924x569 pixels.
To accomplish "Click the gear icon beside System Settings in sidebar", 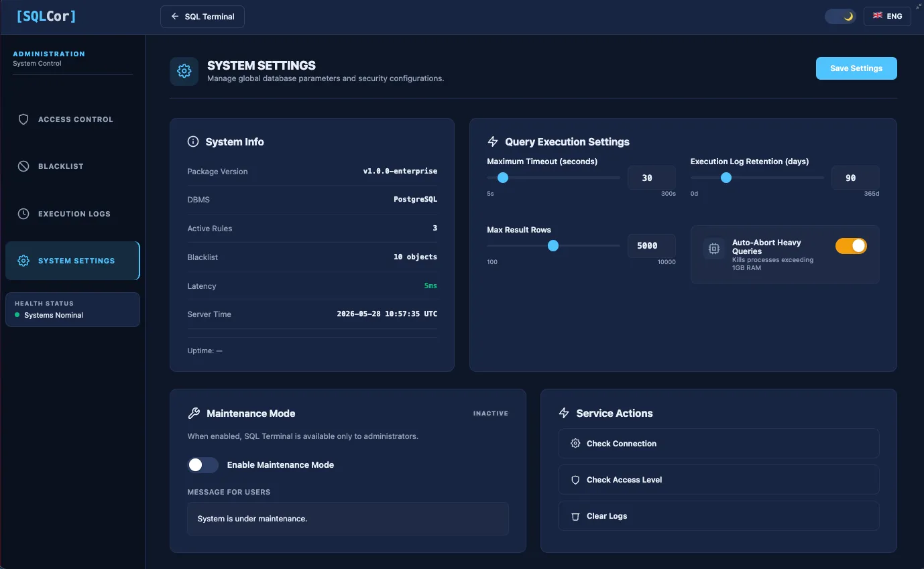I will click(x=23, y=261).
